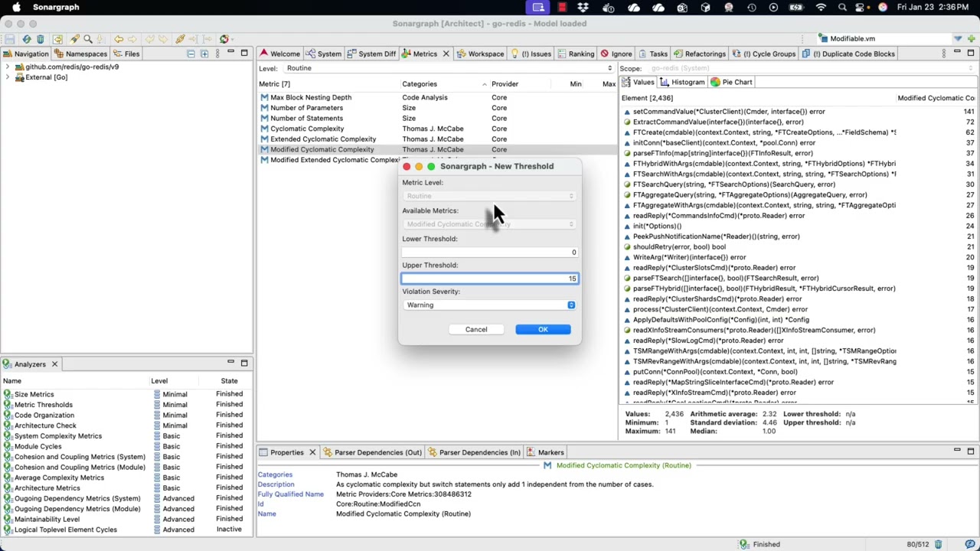Collapse all in the Navigation panel

(191, 54)
